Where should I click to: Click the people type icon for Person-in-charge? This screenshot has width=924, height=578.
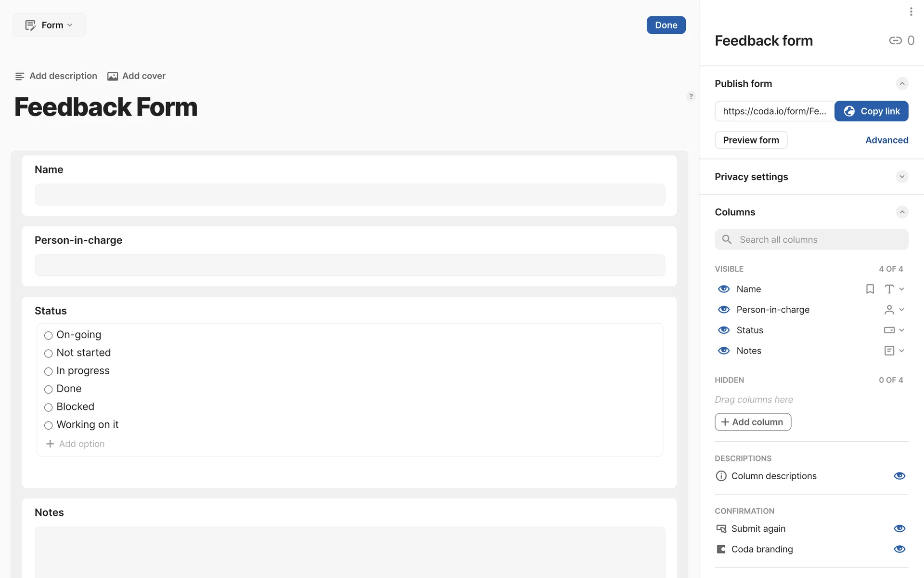click(x=889, y=310)
